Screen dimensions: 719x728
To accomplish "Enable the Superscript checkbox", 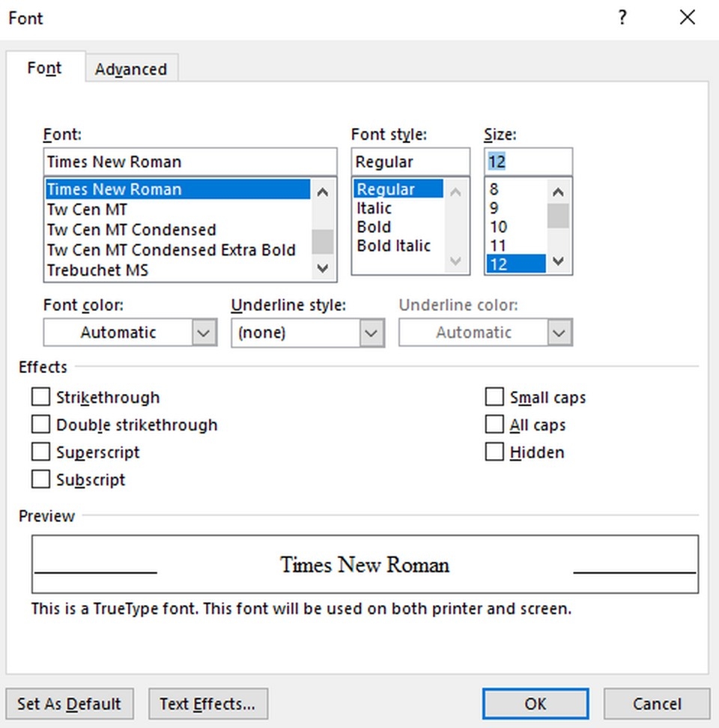I will coord(41,452).
